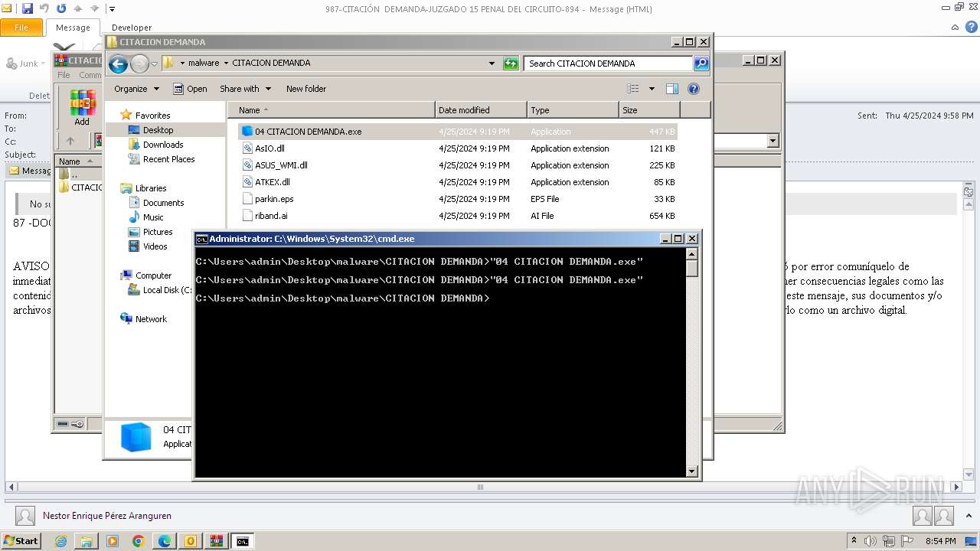The image size is (980, 551).
Task: Open Microsoft Edge from taskbar
Action: [164, 541]
